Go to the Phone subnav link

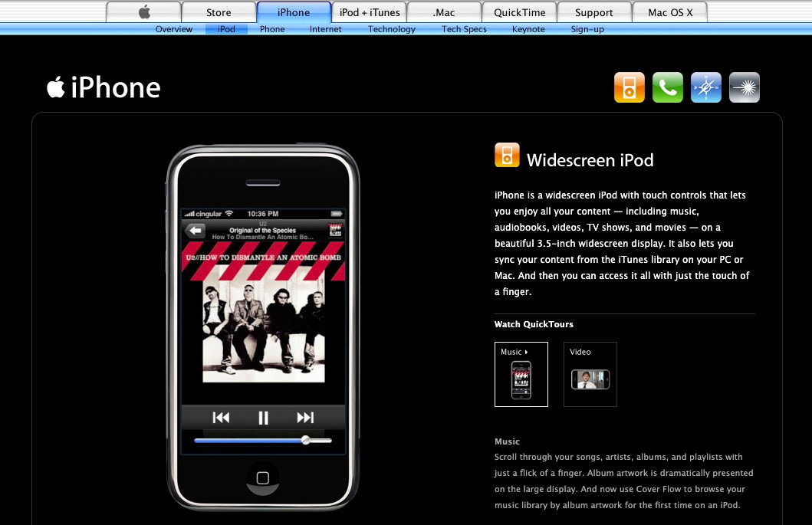tap(272, 29)
